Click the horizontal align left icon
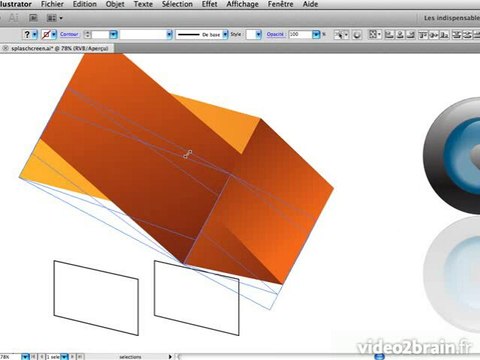 (x=389, y=34)
